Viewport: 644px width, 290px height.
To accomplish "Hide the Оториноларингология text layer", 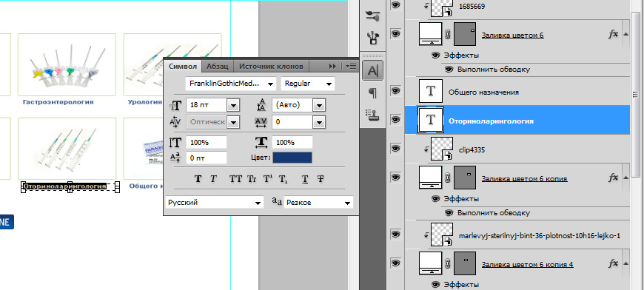I will [395, 119].
